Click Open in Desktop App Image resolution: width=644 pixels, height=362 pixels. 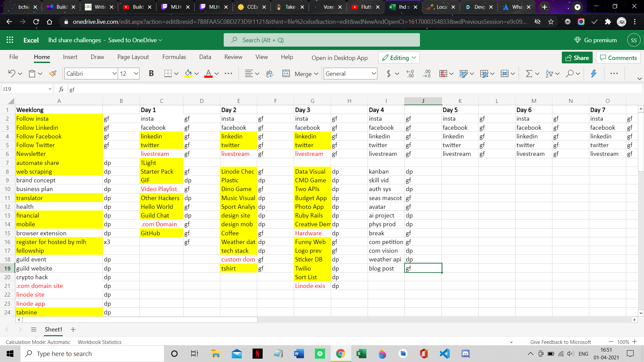coord(339,58)
